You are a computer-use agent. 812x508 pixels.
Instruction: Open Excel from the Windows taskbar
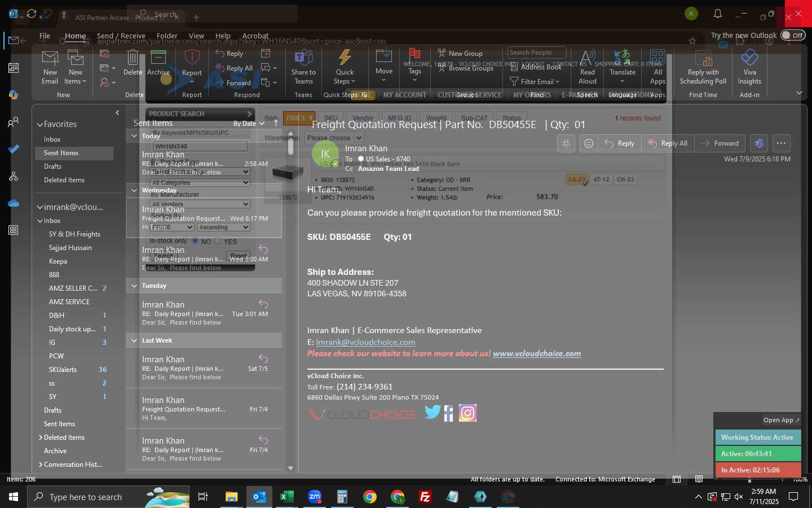(286, 497)
